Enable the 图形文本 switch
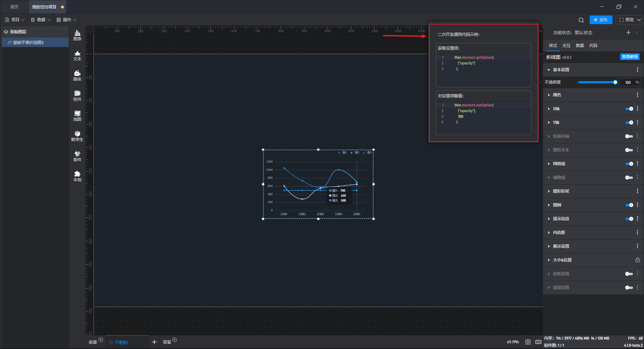 629,150
